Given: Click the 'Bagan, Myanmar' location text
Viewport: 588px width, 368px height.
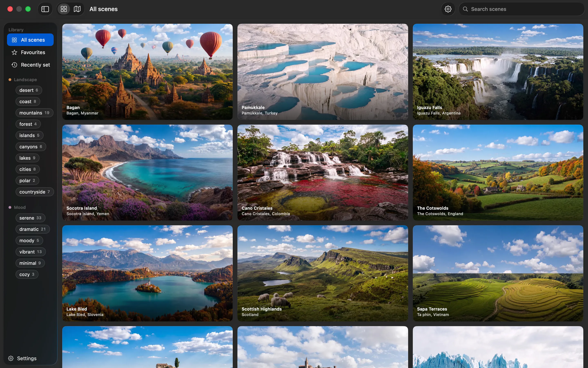Looking at the screenshot, I should tap(82, 113).
